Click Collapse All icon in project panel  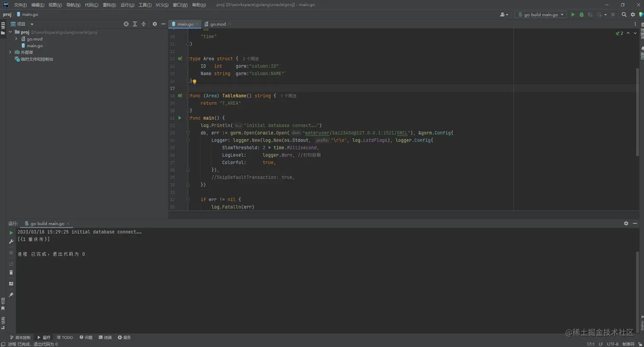[x=144, y=24]
